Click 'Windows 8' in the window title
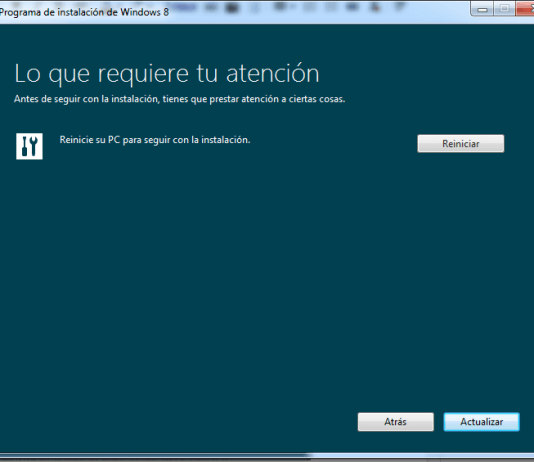The height and width of the screenshot is (462, 534). coord(144,12)
